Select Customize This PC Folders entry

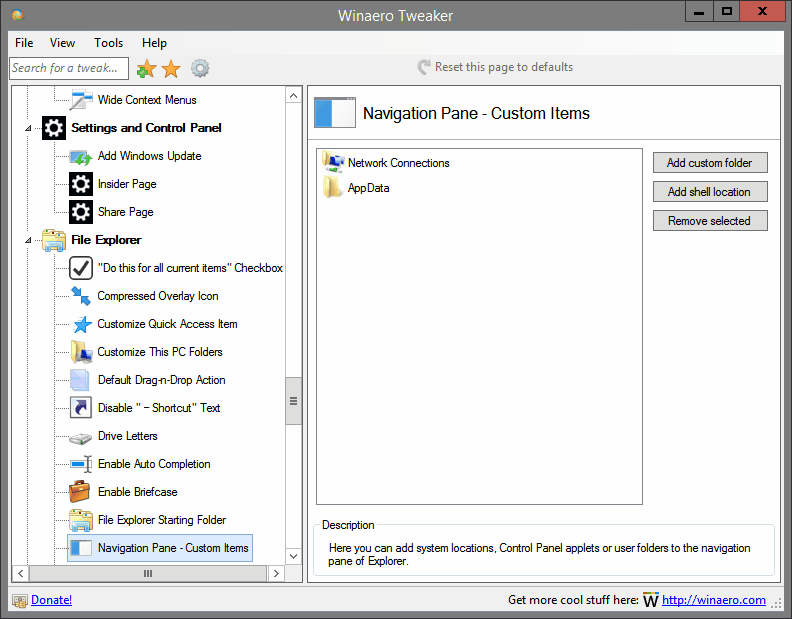coord(160,352)
